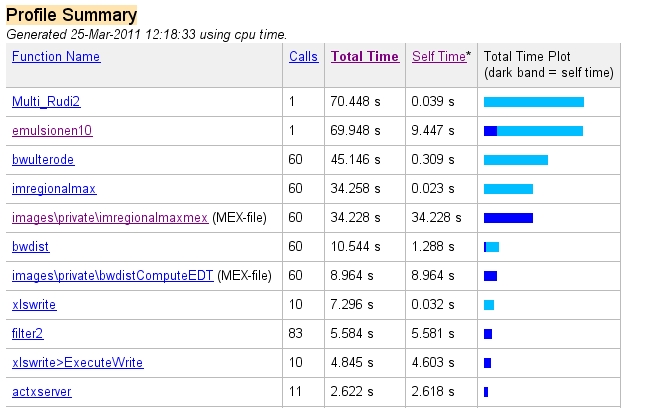Open the bwdistComputeEDT MEX-file link

tap(112, 276)
